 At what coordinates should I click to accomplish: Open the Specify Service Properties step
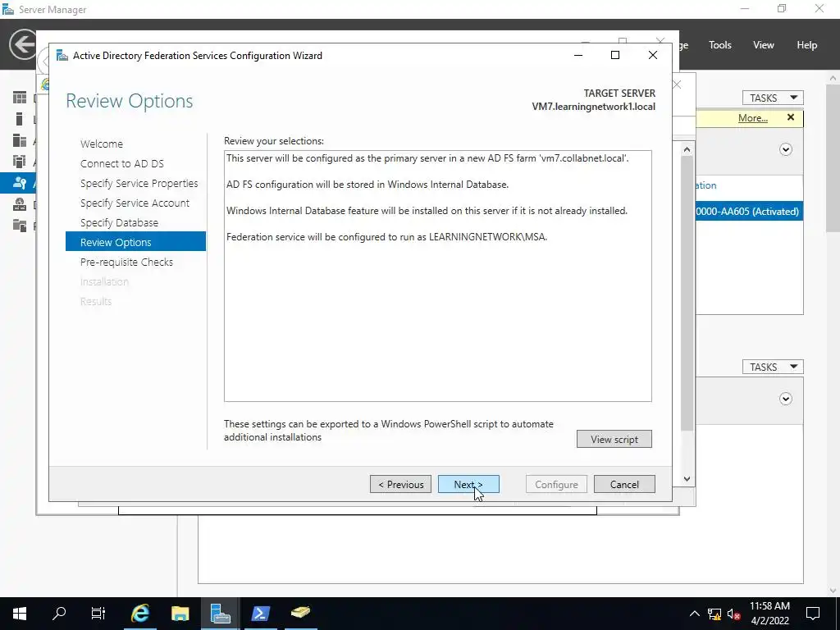tap(139, 183)
